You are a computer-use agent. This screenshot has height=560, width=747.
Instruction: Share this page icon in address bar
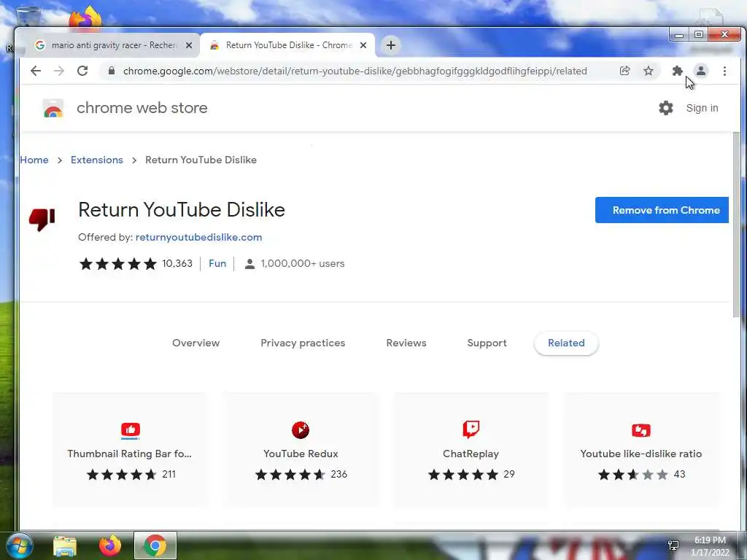point(624,71)
